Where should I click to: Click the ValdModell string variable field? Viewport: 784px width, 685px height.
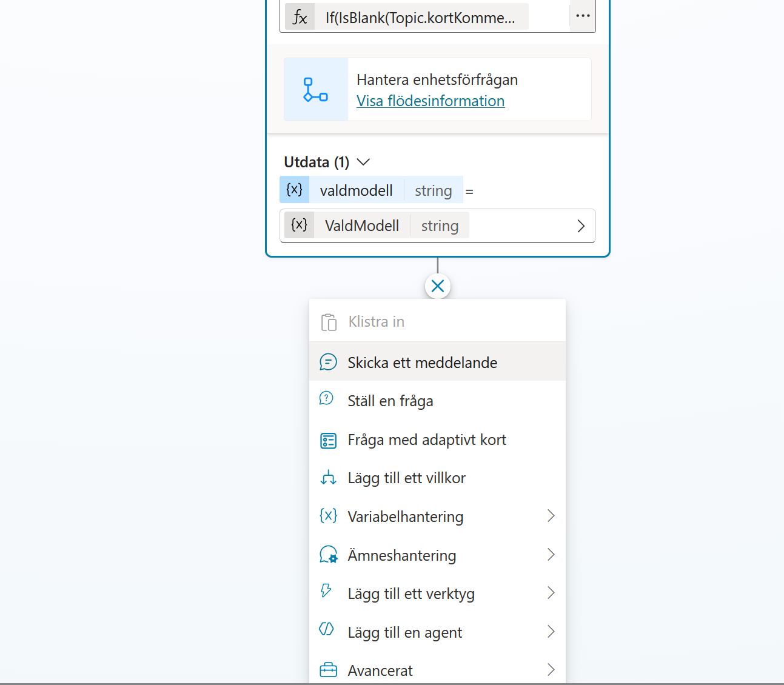click(437, 226)
